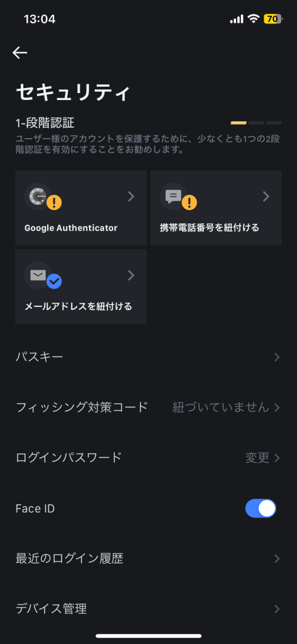Expand the メールアドレスを紐付ける card chevron
The height and width of the screenshot is (644, 297).
[x=131, y=275]
